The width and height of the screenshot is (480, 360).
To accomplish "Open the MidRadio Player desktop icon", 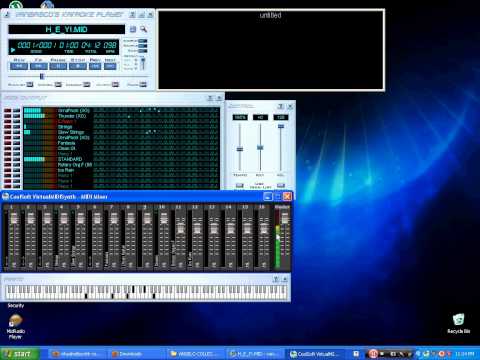I will 15,327.
